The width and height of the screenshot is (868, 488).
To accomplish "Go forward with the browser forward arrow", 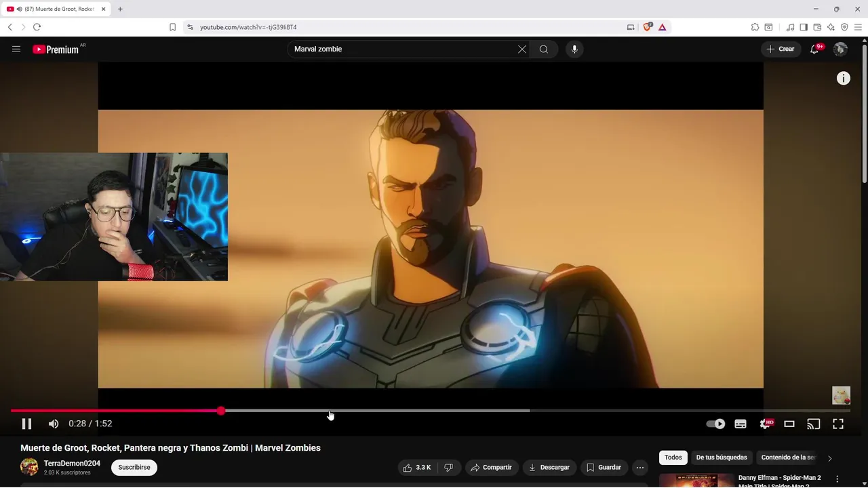I will [23, 27].
